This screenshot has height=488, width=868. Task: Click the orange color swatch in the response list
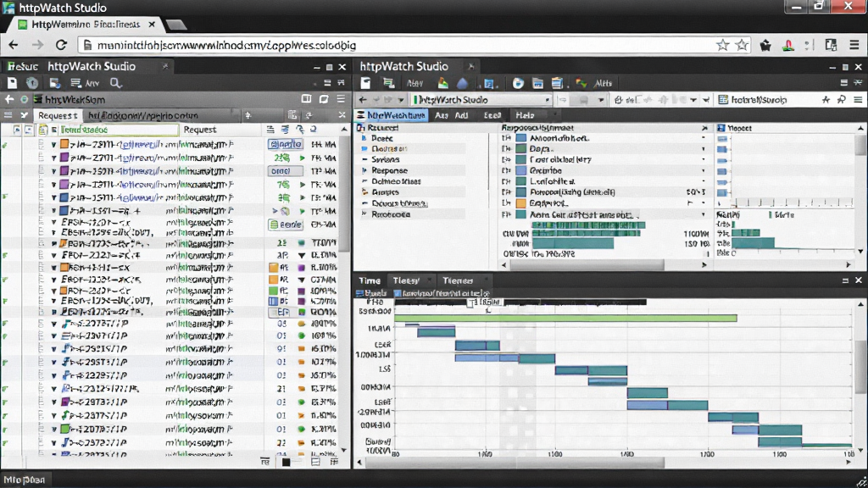pyautogui.click(x=521, y=203)
